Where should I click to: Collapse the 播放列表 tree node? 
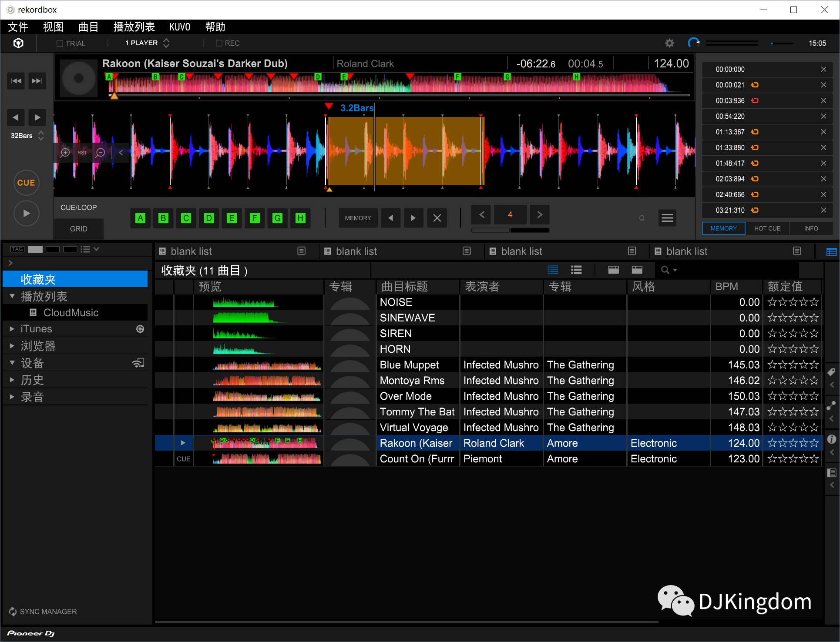[x=12, y=296]
